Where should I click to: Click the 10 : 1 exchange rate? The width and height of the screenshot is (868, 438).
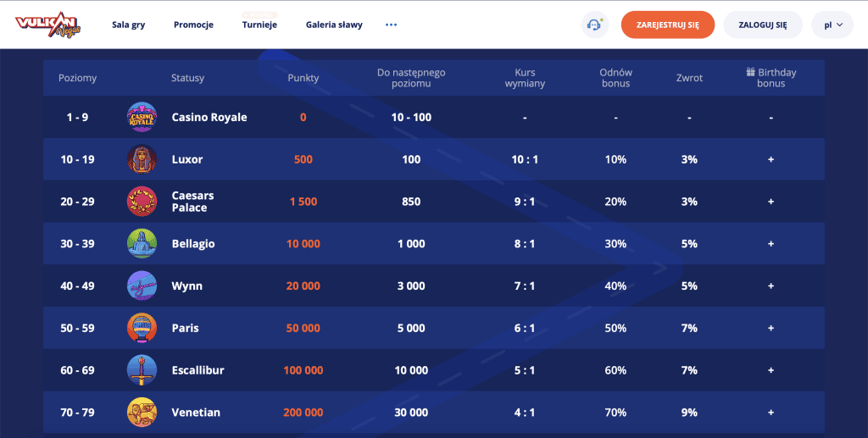tap(525, 159)
